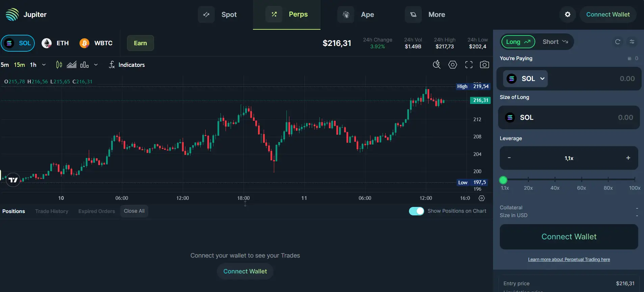The width and height of the screenshot is (644, 292).
Task: Open chart settings hexagon icon
Action: [x=453, y=65]
